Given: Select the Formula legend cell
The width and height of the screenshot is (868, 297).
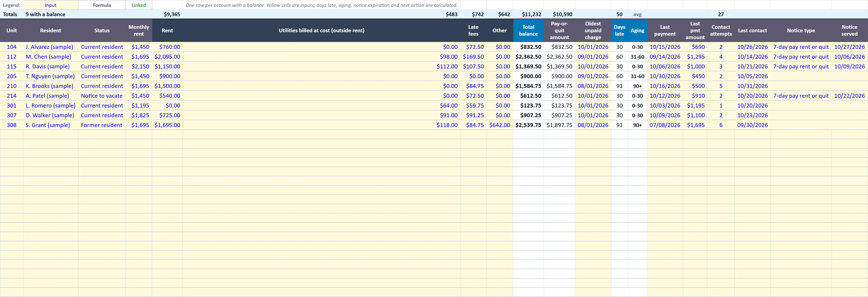Looking at the screenshot, I should point(102,5).
